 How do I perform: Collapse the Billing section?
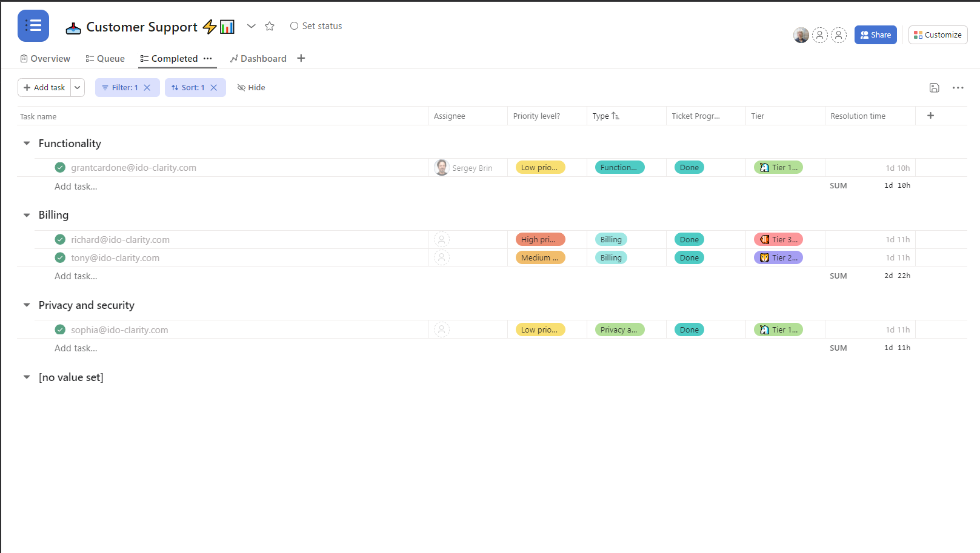pyautogui.click(x=26, y=214)
